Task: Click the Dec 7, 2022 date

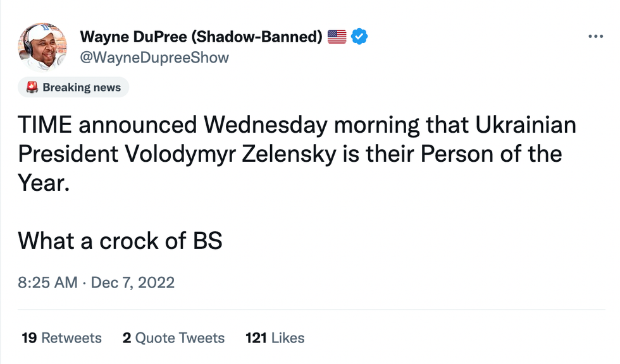Action: pyautogui.click(x=133, y=282)
